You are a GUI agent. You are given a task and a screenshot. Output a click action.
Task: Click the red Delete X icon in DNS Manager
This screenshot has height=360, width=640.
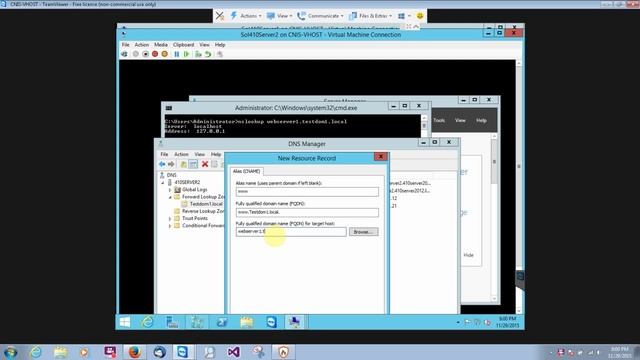point(205,164)
